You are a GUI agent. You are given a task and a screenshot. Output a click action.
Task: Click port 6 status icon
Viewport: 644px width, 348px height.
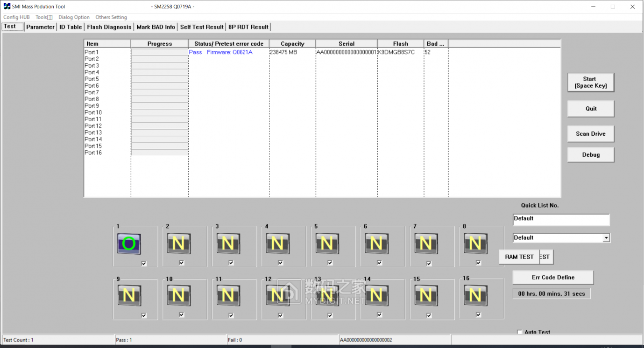tap(377, 244)
